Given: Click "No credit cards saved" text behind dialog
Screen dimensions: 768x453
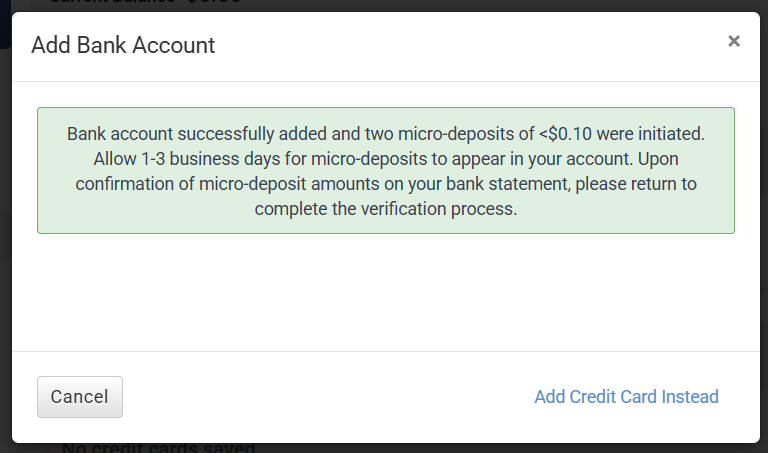Looking at the screenshot, I should pyautogui.click(x=160, y=447).
